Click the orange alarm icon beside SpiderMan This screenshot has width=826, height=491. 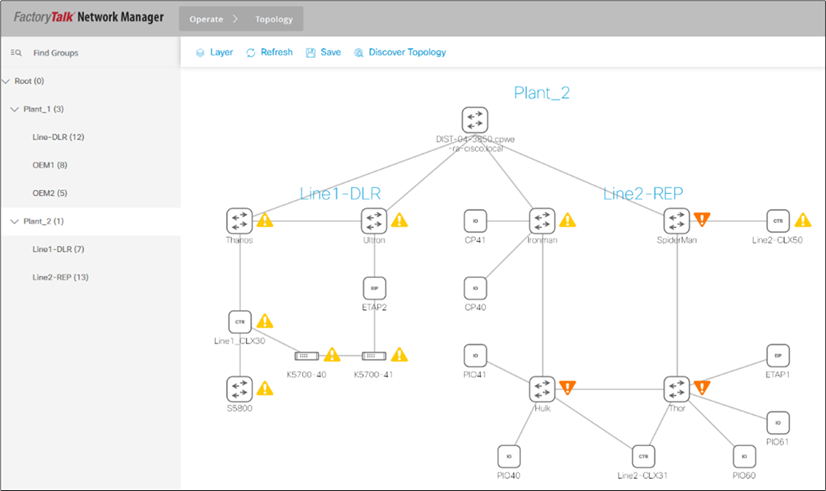tap(702, 219)
